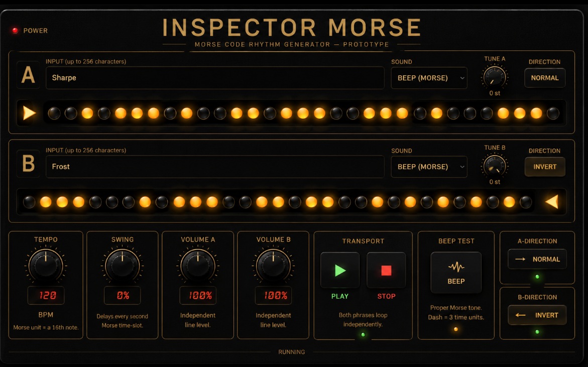588x367 pixels.
Task: Click the Tune A '0 st' value
Action: pos(495,93)
